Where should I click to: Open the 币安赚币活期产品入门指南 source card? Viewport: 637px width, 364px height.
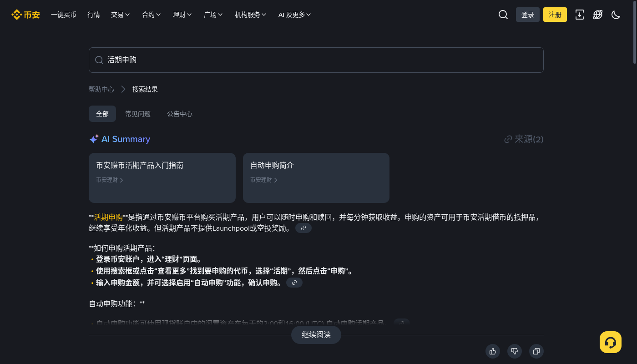pyautogui.click(x=162, y=178)
